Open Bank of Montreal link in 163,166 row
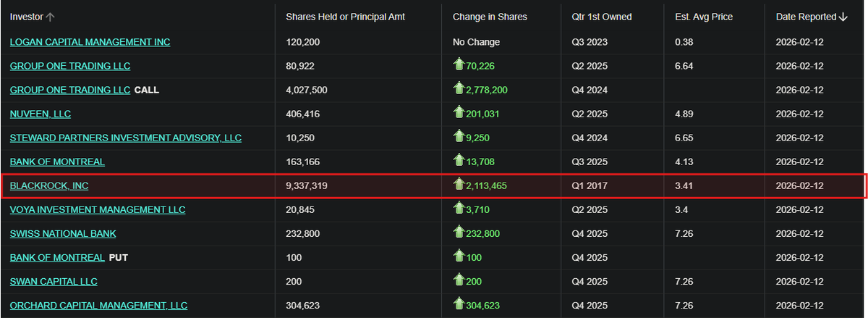The width and height of the screenshot is (868, 318). [x=57, y=162]
